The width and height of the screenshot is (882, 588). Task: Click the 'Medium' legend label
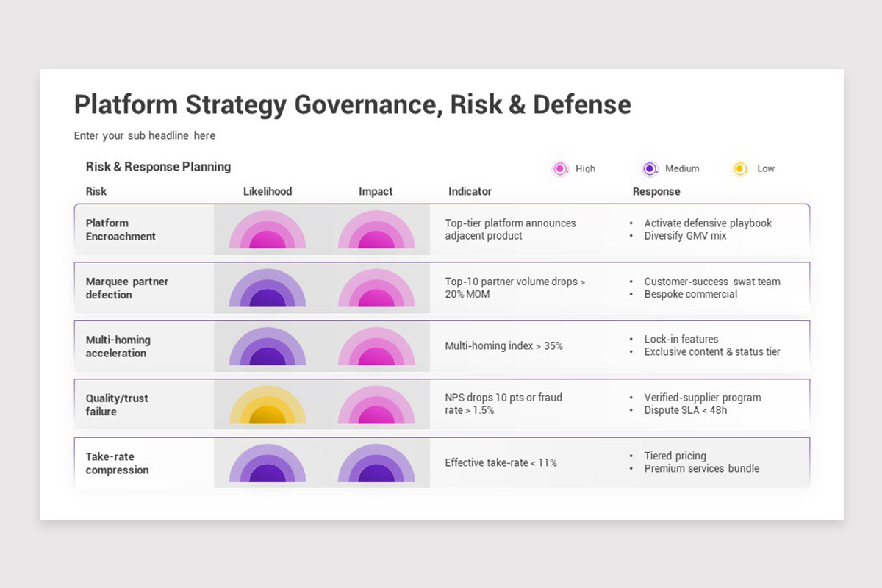[682, 168]
